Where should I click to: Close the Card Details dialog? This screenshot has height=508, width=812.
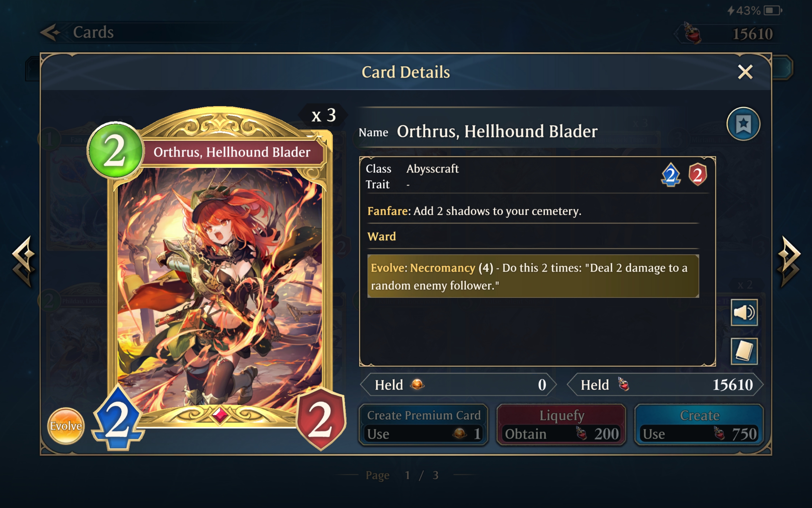click(x=745, y=72)
